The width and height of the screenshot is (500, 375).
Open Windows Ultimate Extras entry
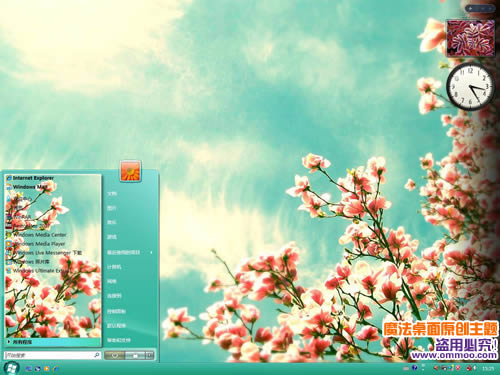pos(38,271)
